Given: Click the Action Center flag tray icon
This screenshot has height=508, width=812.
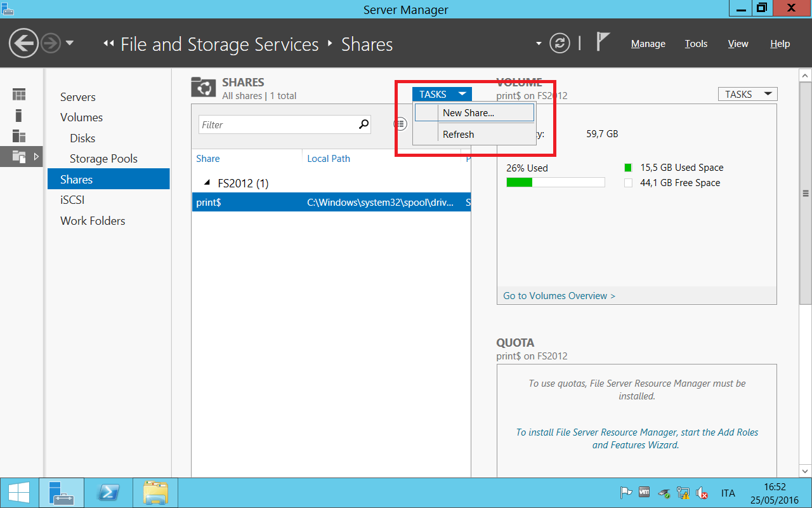Looking at the screenshot, I should point(625,493).
